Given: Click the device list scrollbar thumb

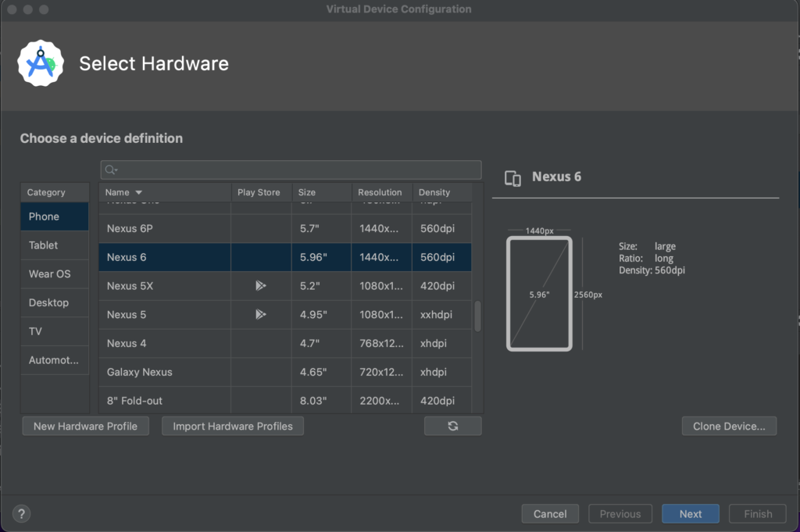Looking at the screenshot, I should pyautogui.click(x=477, y=316).
